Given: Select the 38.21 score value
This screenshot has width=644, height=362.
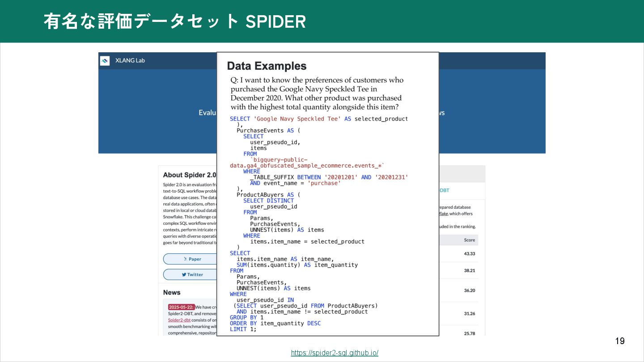Looking at the screenshot, I should click(469, 270).
